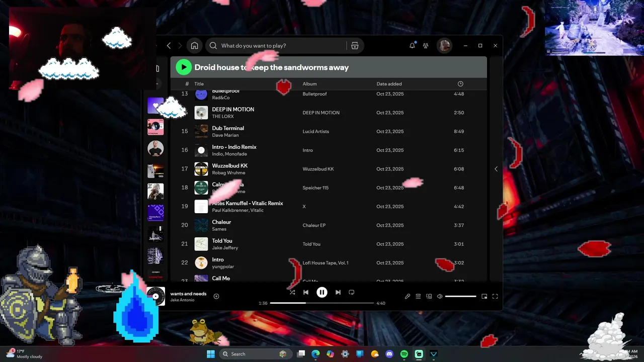This screenshot has width=644, height=362.
Task: Select track DEEP IN MOTION
Action: click(233, 109)
